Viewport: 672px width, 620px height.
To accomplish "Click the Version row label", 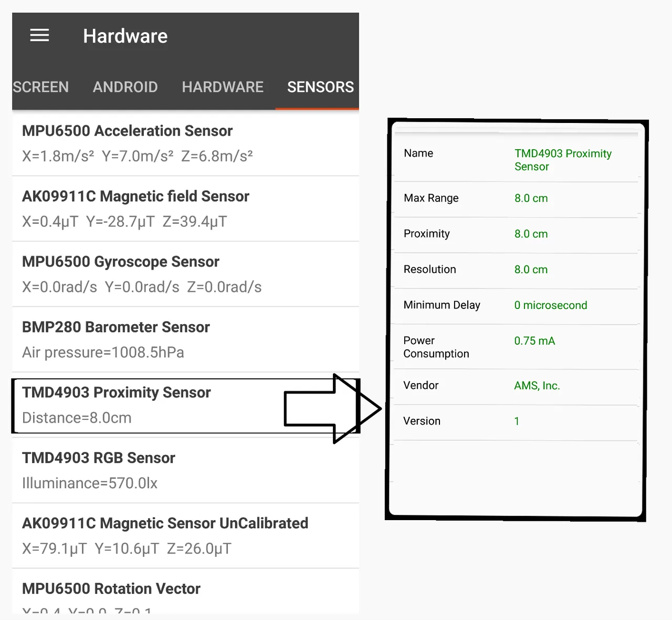I will pyautogui.click(x=422, y=421).
